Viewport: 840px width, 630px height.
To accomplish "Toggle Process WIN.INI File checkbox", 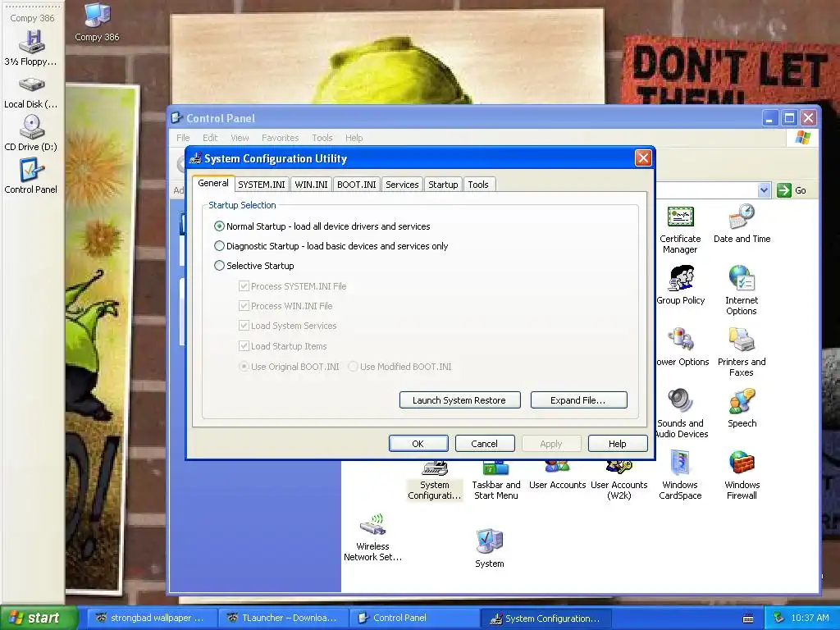I will pyautogui.click(x=244, y=306).
